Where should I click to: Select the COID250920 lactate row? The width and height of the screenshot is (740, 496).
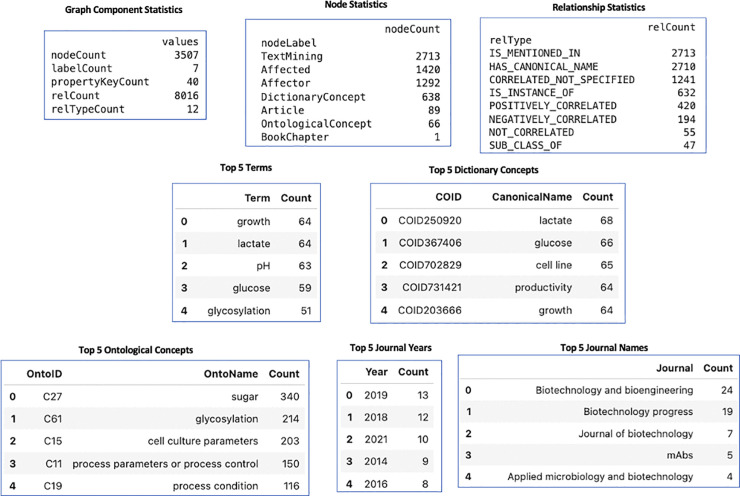(497, 220)
